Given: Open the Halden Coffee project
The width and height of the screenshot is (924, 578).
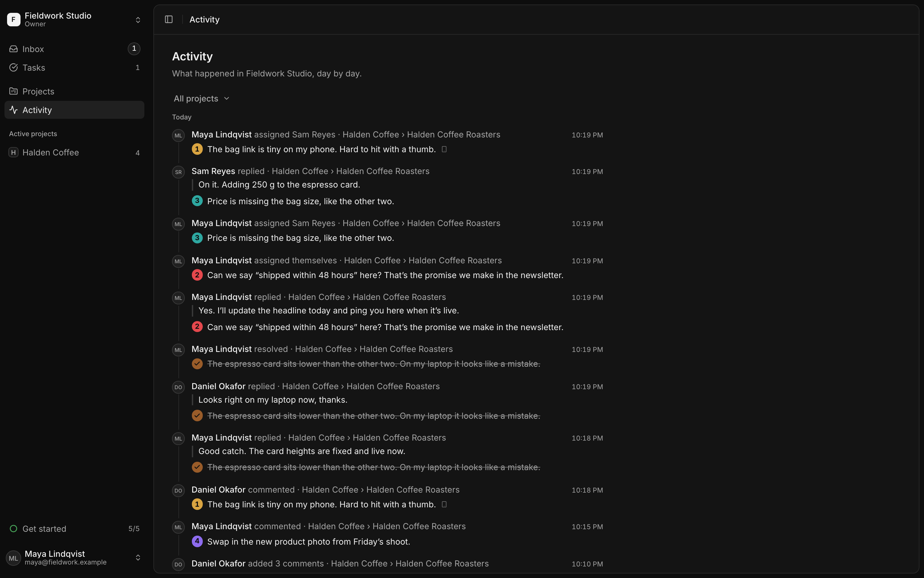Looking at the screenshot, I should (74, 153).
